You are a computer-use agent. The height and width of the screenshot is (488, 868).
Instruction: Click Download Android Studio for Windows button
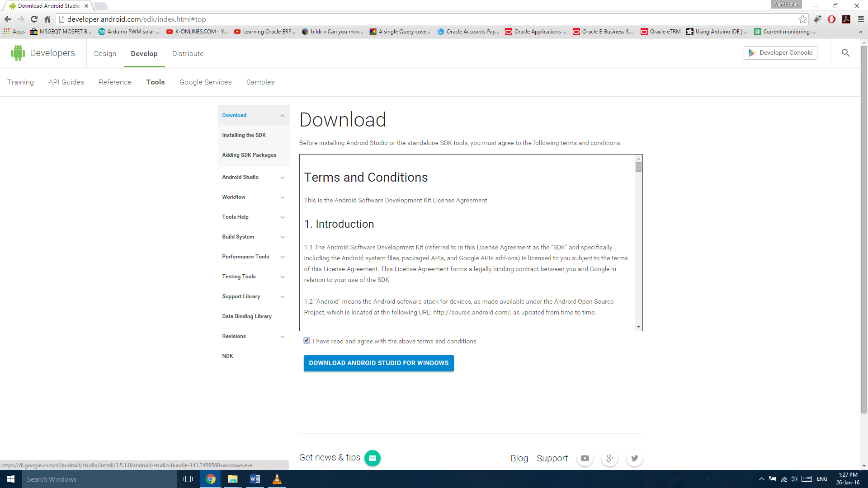click(378, 363)
